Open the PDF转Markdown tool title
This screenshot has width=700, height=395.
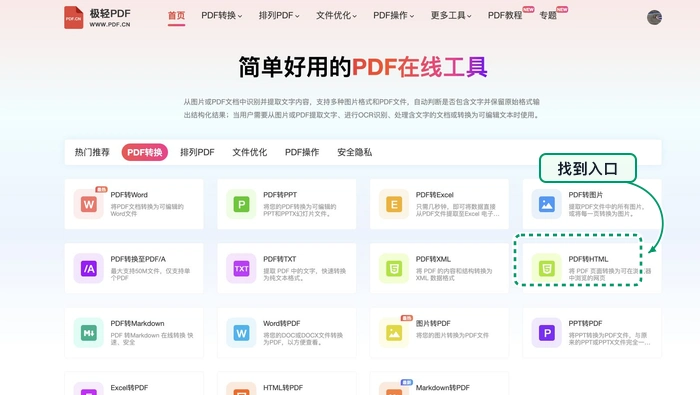pos(137,323)
